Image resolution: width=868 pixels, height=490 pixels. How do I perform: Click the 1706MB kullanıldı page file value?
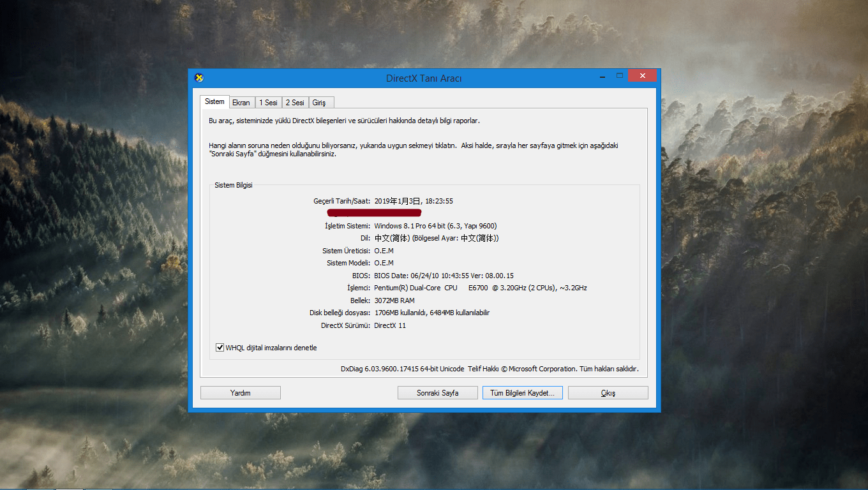click(x=431, y=313)
